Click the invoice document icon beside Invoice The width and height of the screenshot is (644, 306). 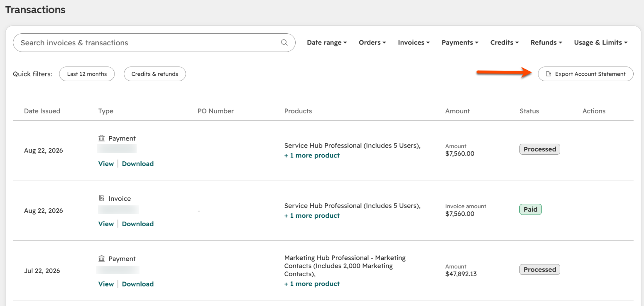102,198
